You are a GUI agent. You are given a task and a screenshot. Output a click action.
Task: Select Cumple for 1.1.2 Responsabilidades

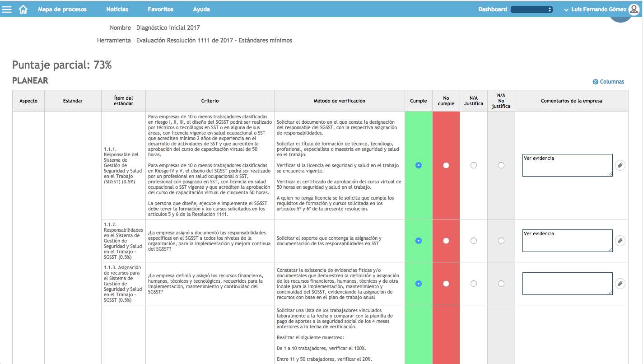tap(419, 241)
